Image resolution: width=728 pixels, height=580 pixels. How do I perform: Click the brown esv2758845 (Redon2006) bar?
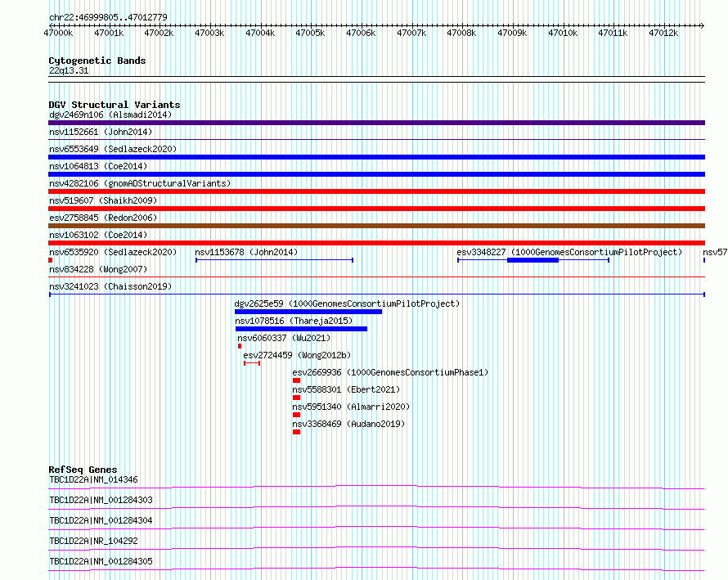(376, 226)
